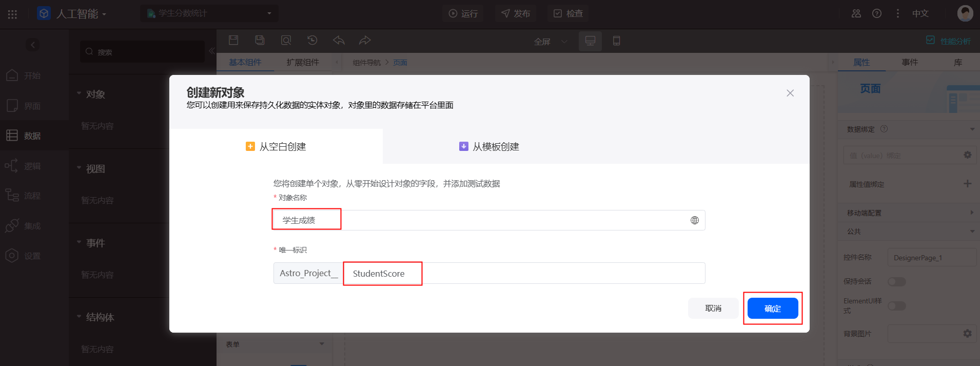Click the globe icon in object name field

[694, 220]
